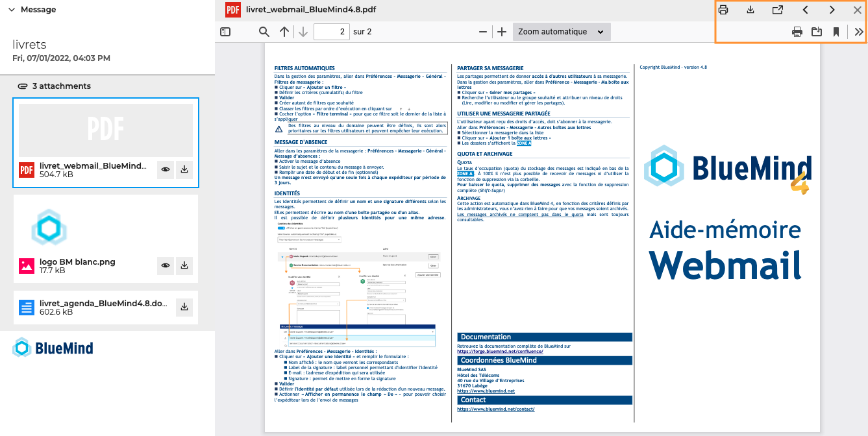This screenshot has width=868, height=436.
Task: Click the livret_webmail_BlueMind4.8.pdf title text
Action: (x=311, y=10)
